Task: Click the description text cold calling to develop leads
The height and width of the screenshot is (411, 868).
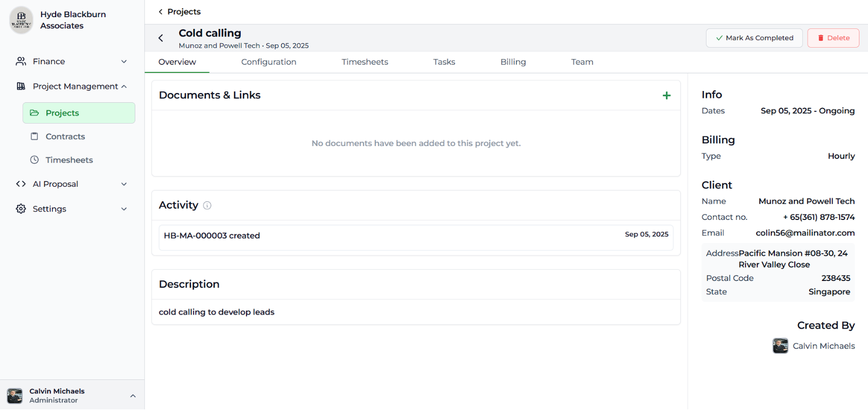Action: [217, 312]
